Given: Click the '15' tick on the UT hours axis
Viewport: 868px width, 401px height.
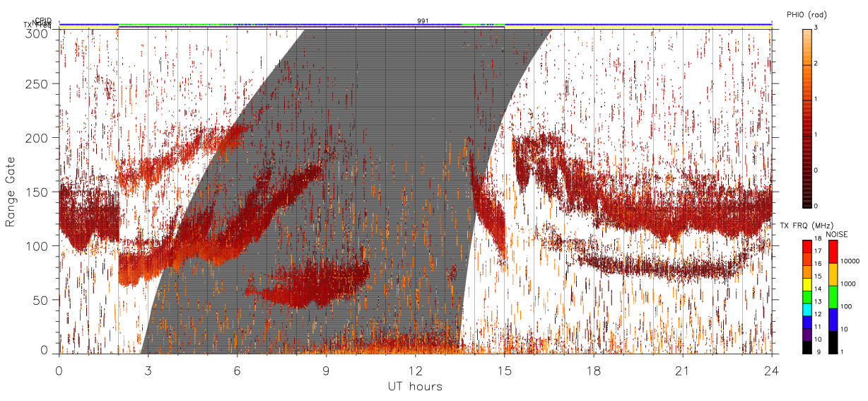Looking at the screenshot, I should [504, 370].
